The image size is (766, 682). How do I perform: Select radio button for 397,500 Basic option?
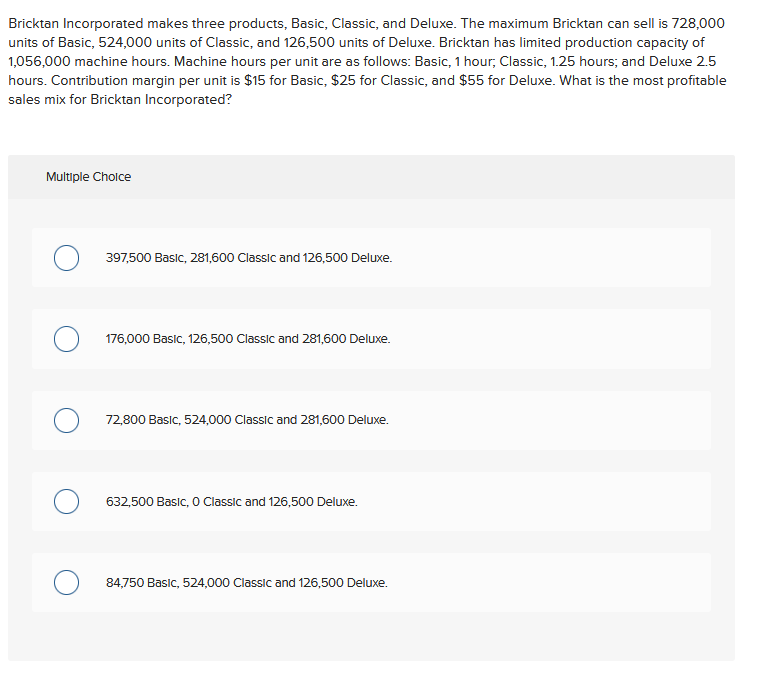(x=66, y=258)
